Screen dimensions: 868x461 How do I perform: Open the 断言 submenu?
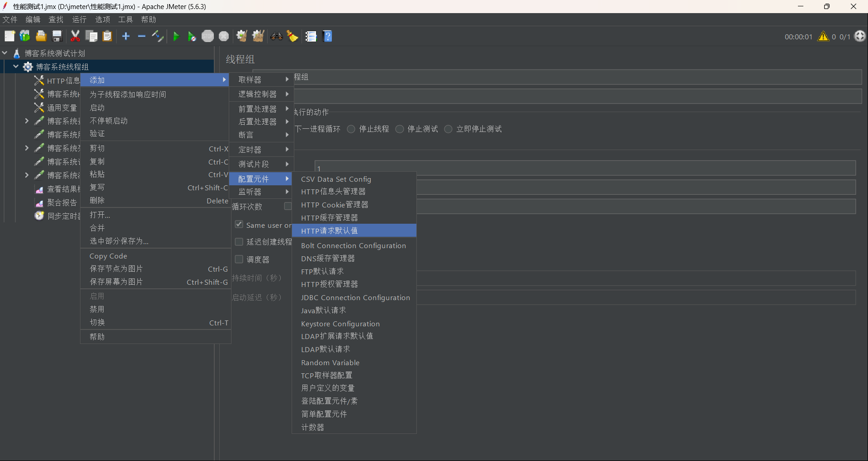point(261,135)
